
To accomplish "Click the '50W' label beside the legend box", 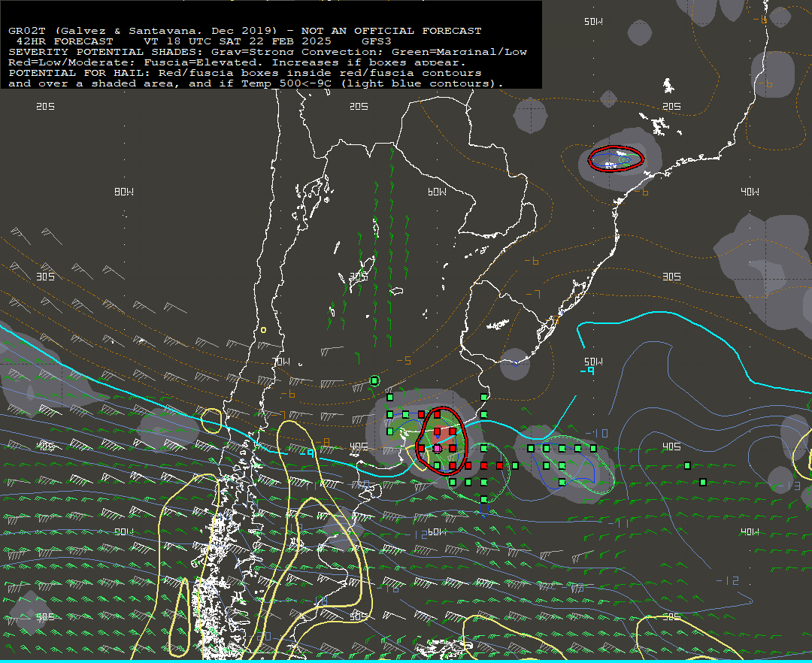I will [593, 21].
